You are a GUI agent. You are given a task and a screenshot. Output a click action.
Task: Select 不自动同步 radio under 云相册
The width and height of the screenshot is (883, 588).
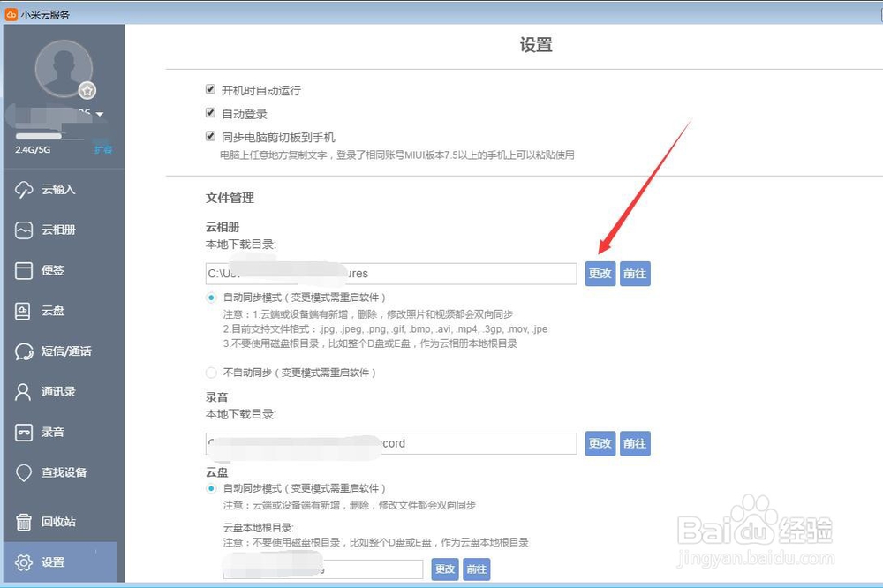211,373
